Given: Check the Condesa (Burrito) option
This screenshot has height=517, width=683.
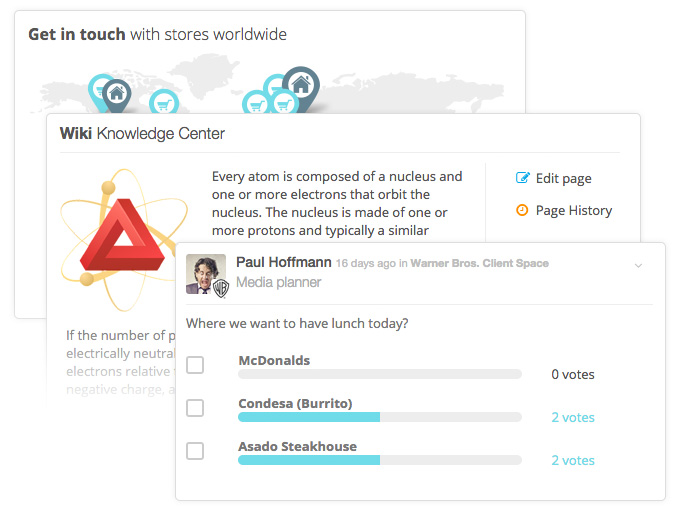Looking at the screenshot, I should click(195, 408).
